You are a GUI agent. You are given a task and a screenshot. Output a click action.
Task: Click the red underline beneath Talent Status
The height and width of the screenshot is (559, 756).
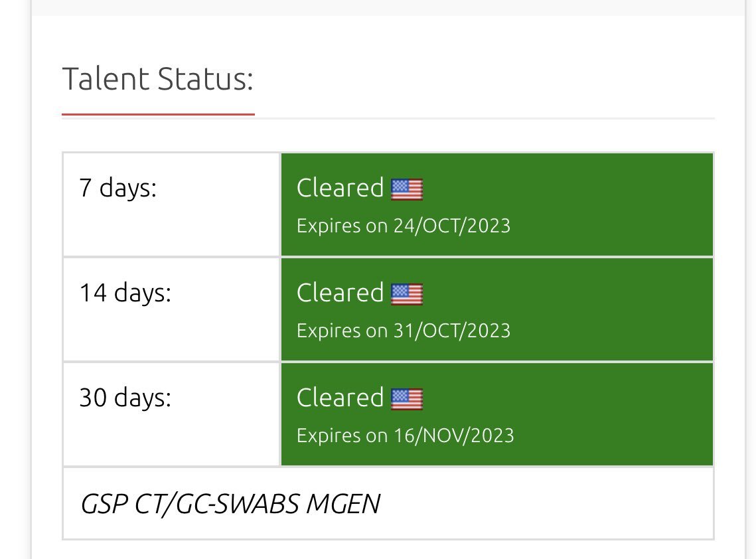coord(158,114)
